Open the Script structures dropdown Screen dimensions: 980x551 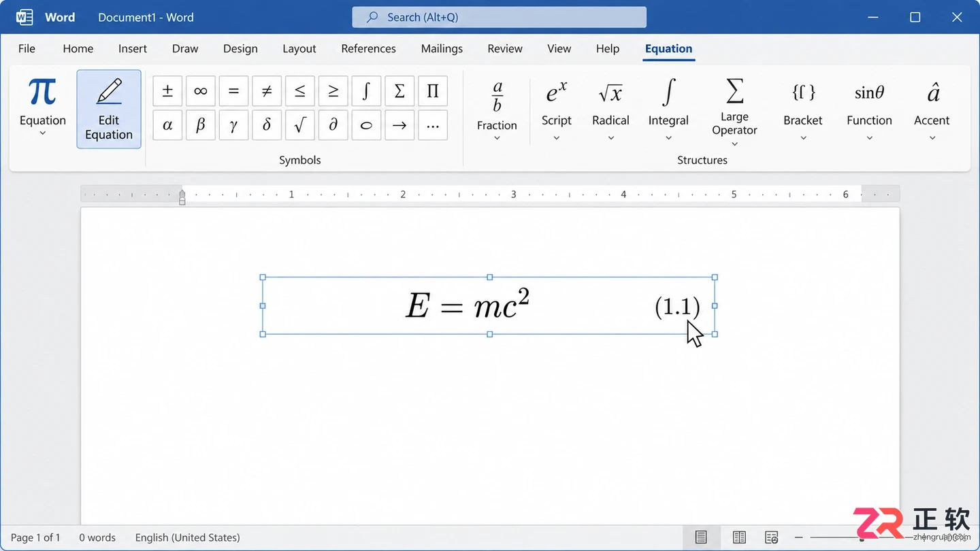[x=556, y=110]
